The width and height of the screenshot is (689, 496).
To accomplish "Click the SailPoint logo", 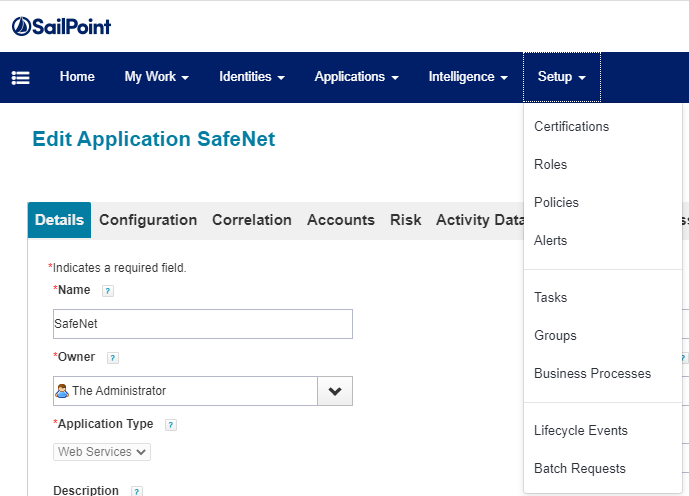I will tap(62, 26).
